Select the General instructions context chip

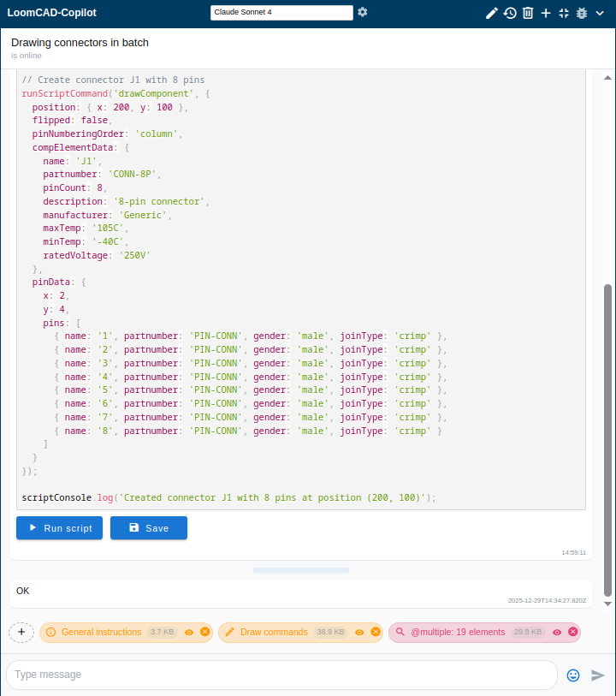[x=101, y=633]
